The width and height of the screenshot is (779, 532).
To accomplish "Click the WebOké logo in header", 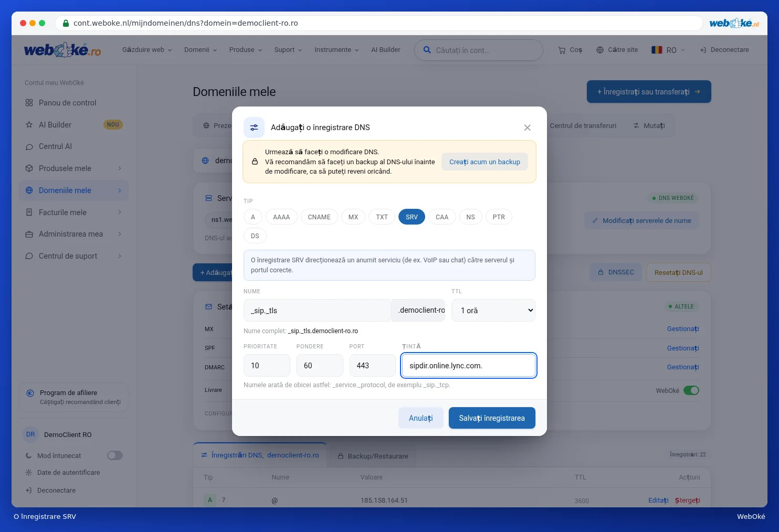I will tap(62, 50).
